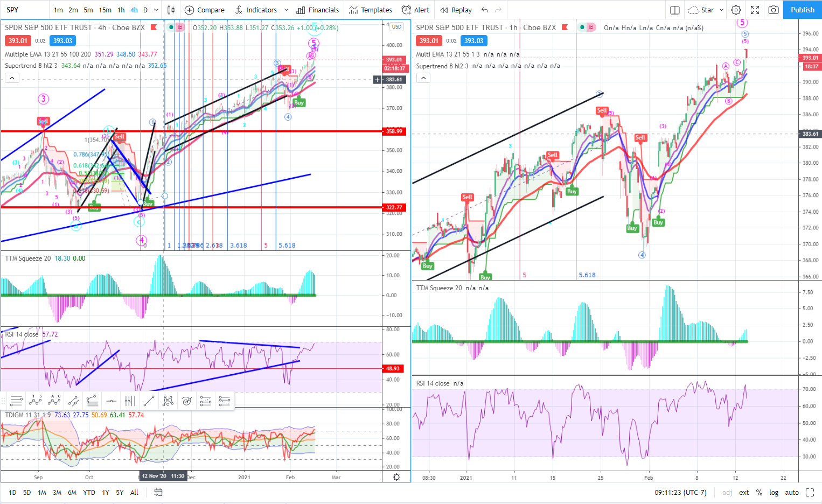Click the Compare symbol plus icon
Image resolution: width=822 pixels, height=504 pixels.
pyautogui.click(x=189, y=10)
